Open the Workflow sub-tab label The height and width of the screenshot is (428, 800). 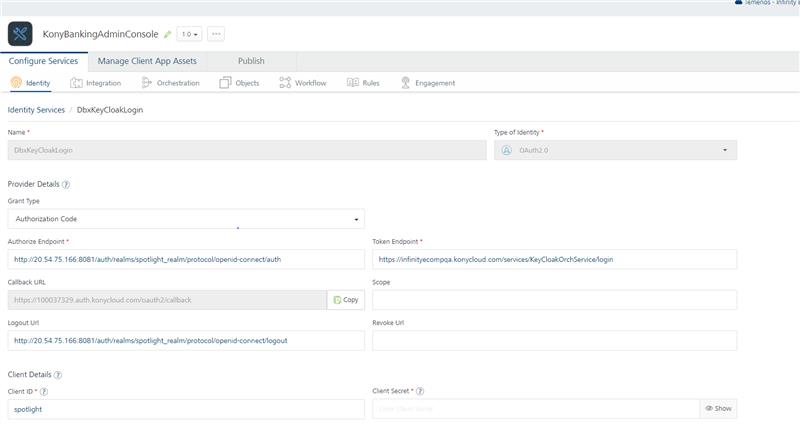pyautogui.click(x=311, y=83)
